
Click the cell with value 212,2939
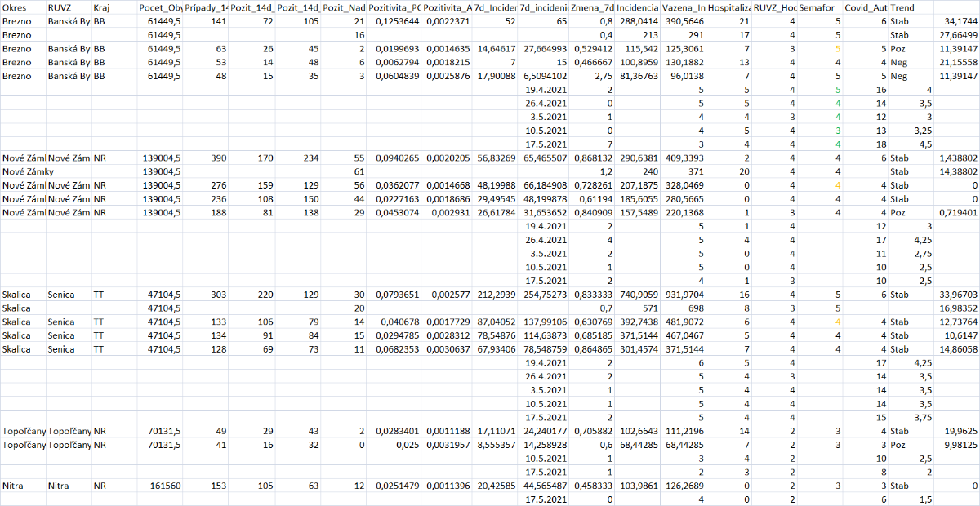coord(494,295)
